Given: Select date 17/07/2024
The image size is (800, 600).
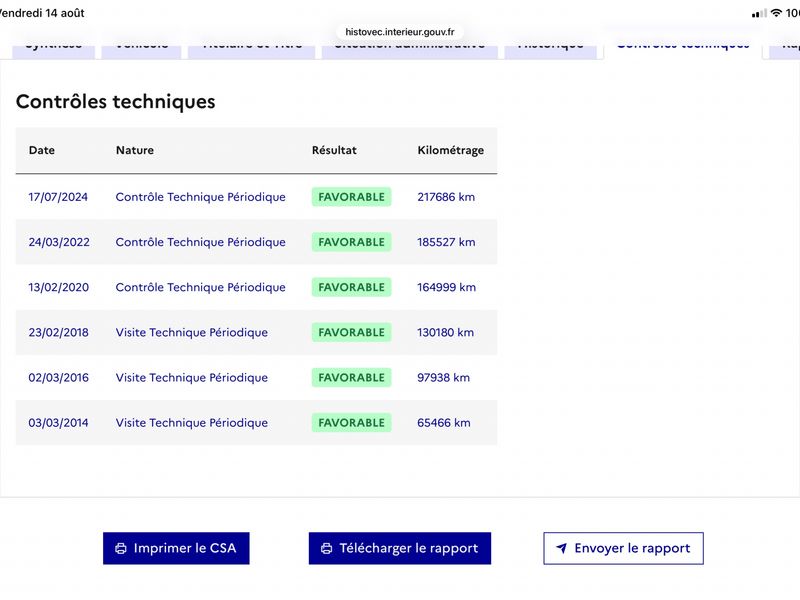Looking at the screenshot, I should pos(58,197).
